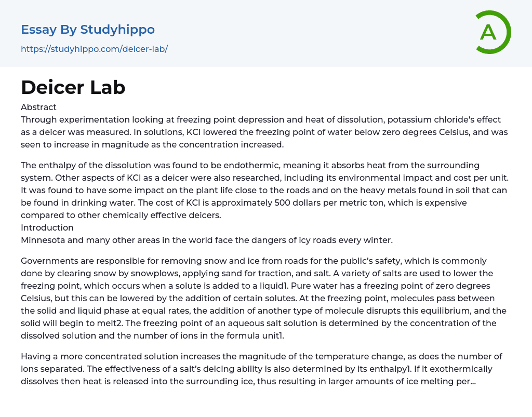Open the studyhippo.com/deicer-lab/ URL link
Screen dimensions: 532x417
tap(94, 49)
